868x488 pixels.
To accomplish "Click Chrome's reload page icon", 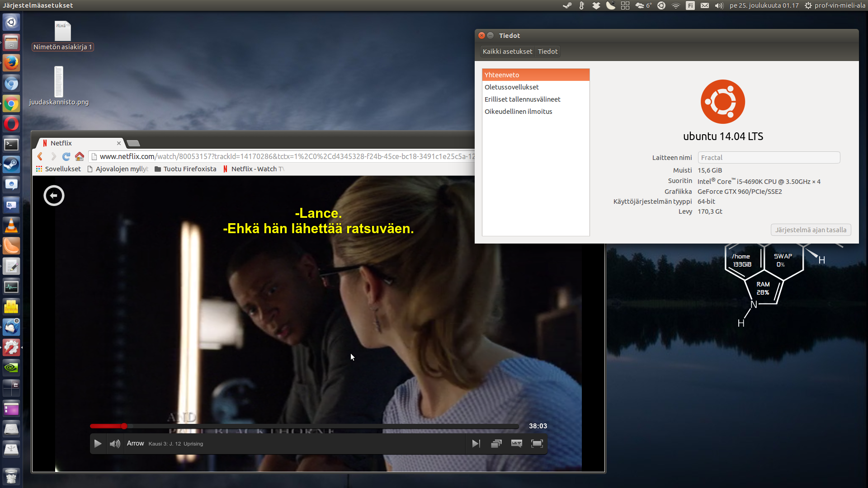I will pyautogui.click(x=66, y=156).
